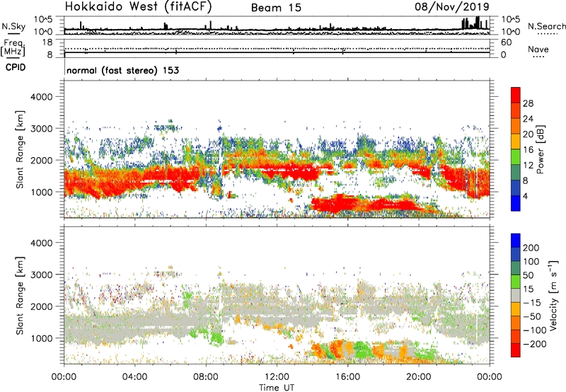Click the 'Time UT' axis title

[277, 388]
